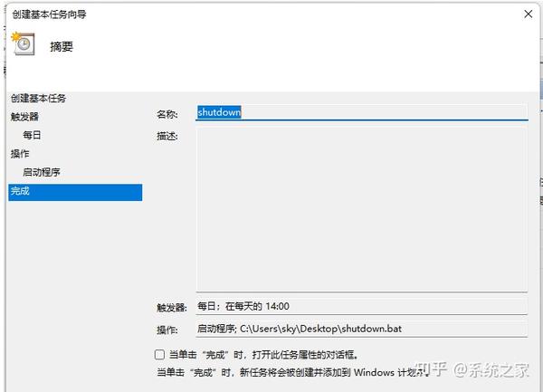Click the task wizard clock icon
This screenshot has width=543, height=392.
[24, 43]
